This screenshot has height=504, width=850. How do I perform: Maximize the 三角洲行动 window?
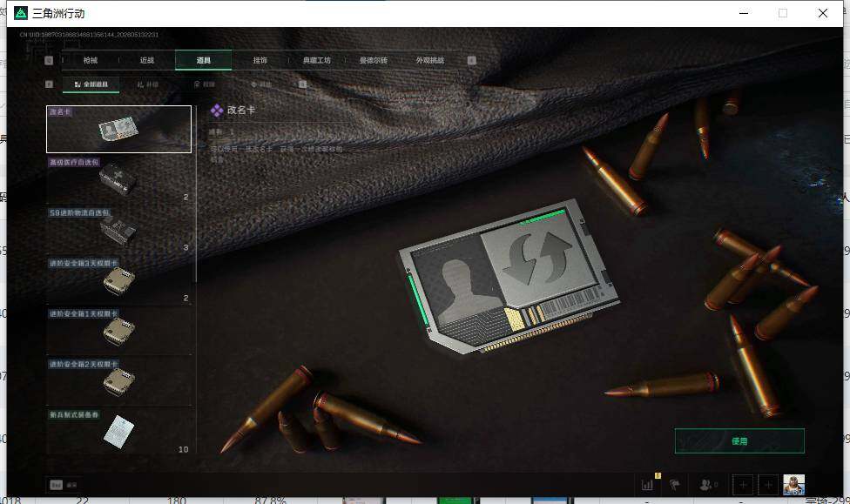pyautogui.click(x=783, y=13)
